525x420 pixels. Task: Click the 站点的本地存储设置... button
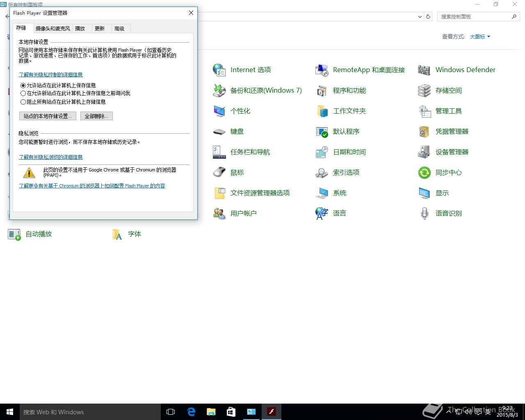click(48, 116)
